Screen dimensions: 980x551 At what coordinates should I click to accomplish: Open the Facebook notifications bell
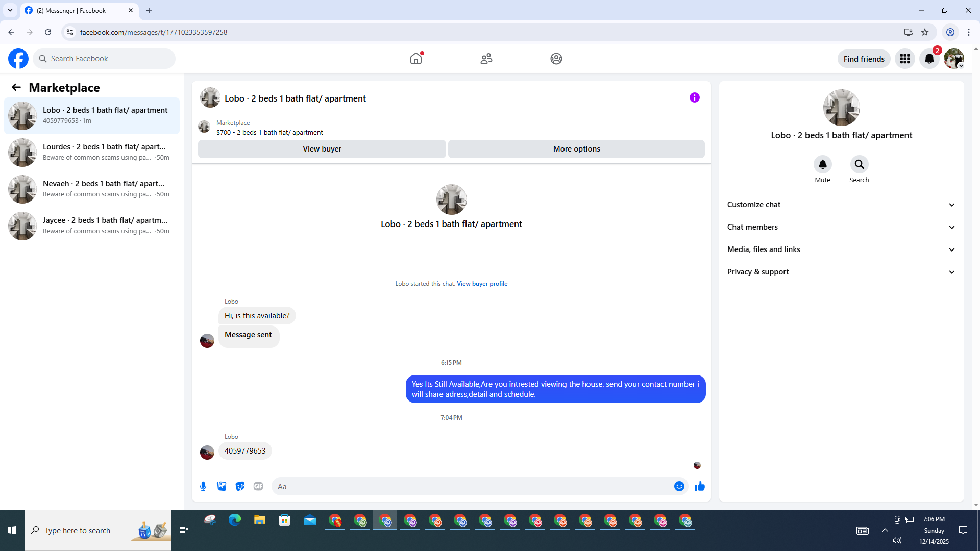pos(929,59)
